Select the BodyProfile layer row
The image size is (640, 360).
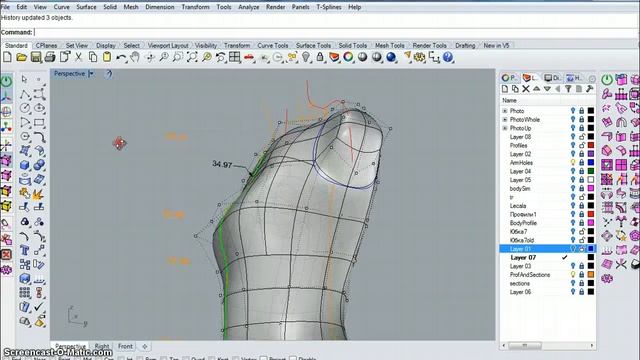(548, 223)
